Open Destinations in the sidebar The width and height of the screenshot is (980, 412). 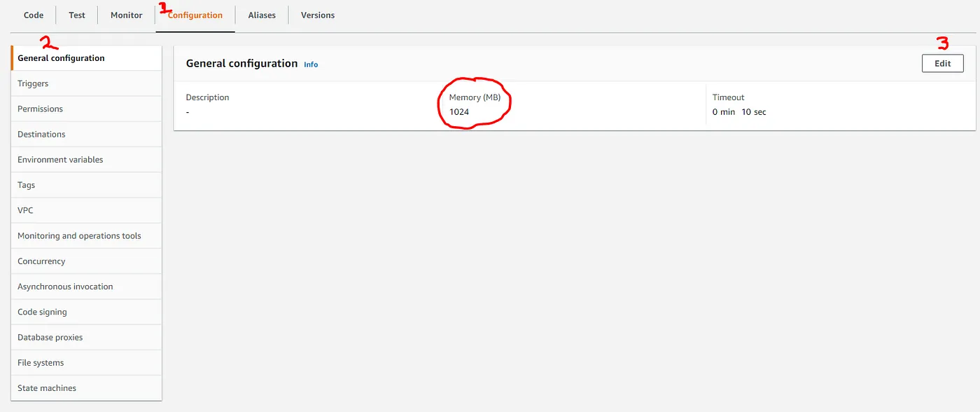[41, 135]
